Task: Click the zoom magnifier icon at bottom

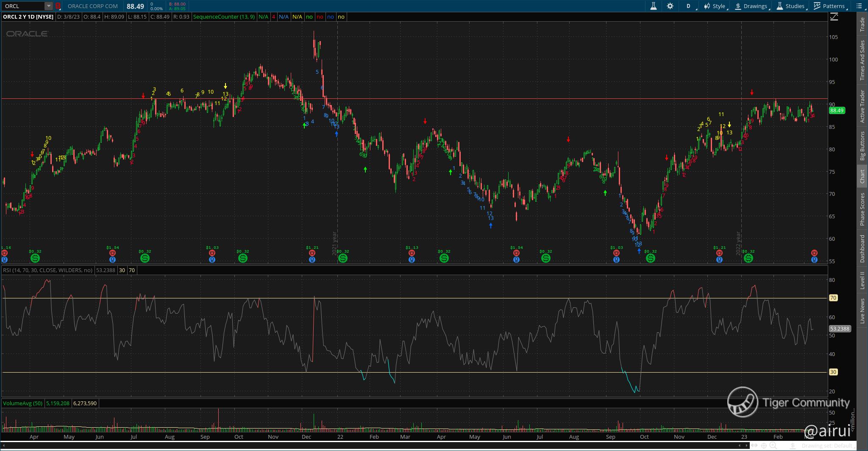Action: (773, 445)
